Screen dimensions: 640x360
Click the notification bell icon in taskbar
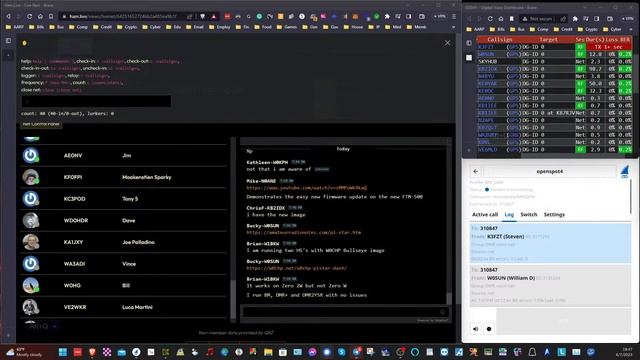click(x=532, y=352)
